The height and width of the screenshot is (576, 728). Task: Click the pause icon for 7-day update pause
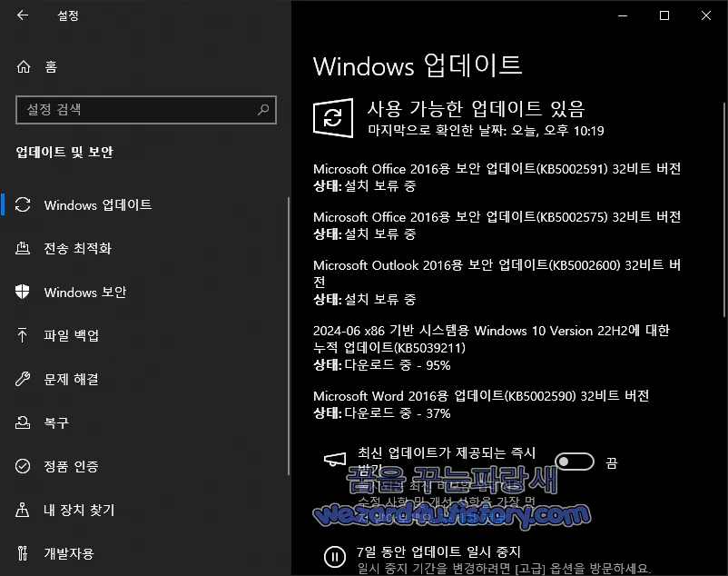[x=334, y=557]
